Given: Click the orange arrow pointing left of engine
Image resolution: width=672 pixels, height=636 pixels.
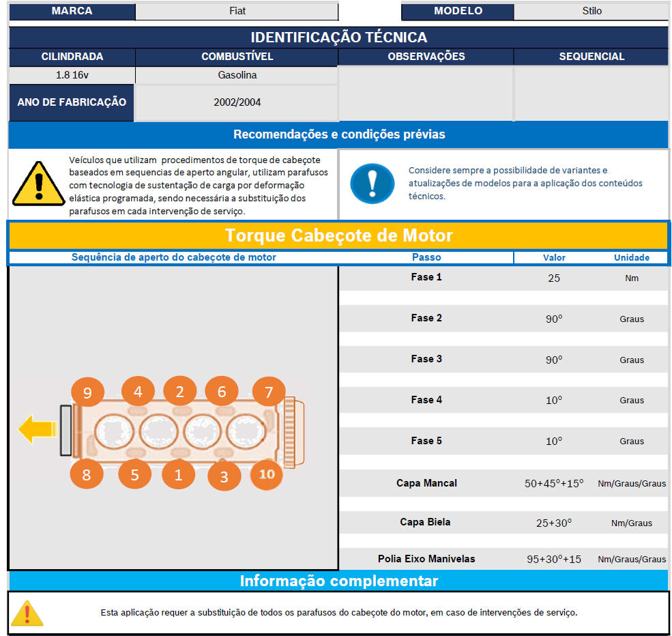Looking at the screenshot, I should pos(37,429).
